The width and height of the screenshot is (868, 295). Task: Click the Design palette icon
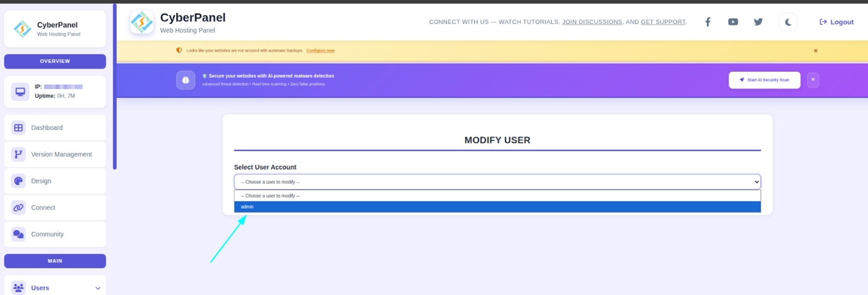(19, 181)
